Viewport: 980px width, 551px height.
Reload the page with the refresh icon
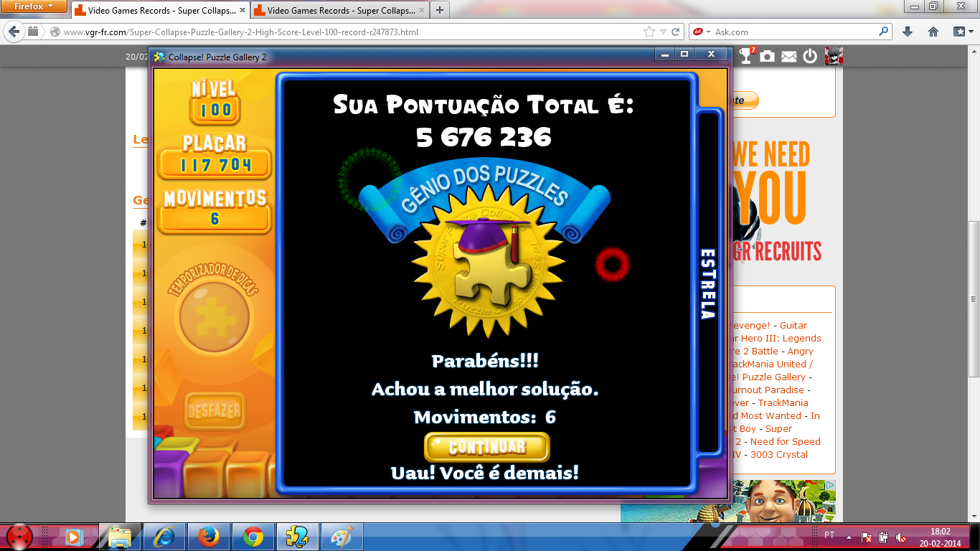click(675, 32)
